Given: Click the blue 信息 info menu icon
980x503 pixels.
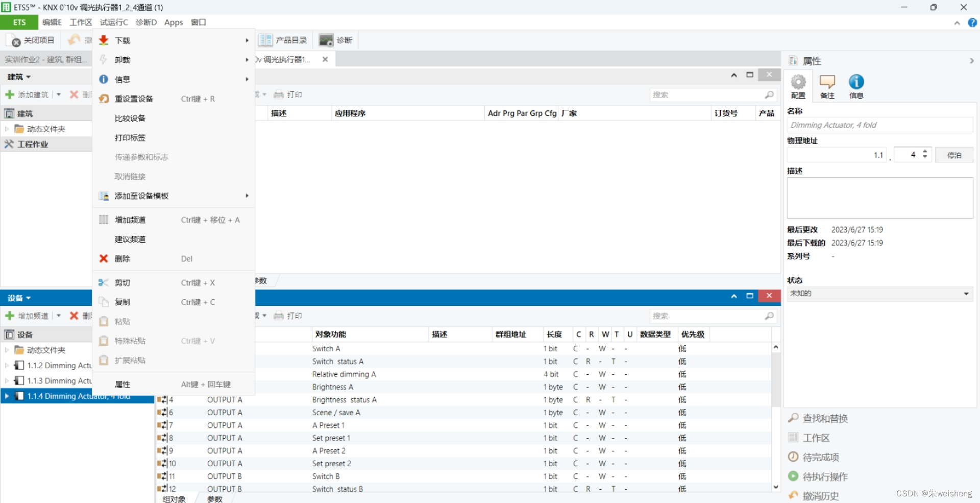Looking at the screenshot, I should pos(104,79).
